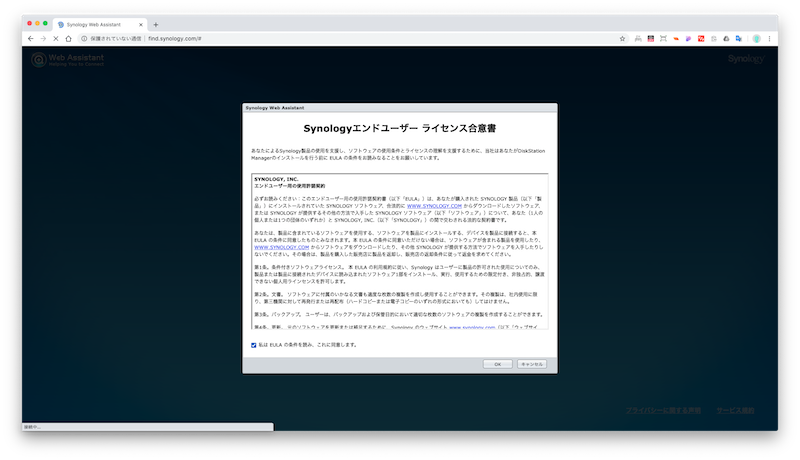Select the Synology Web Assistant tab
800x460 pixels.
[99, 24]
